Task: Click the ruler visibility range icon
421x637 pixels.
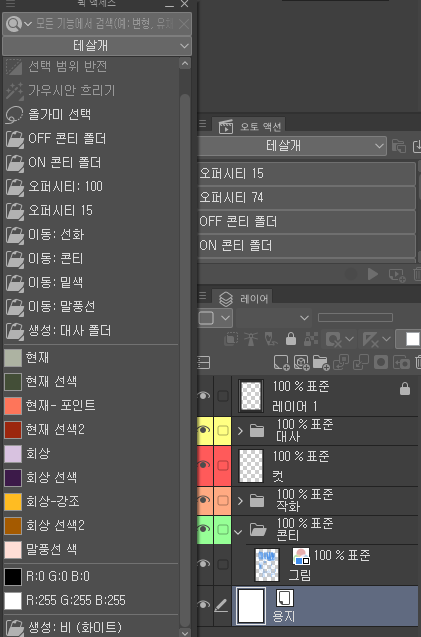Action: (370, 339)
